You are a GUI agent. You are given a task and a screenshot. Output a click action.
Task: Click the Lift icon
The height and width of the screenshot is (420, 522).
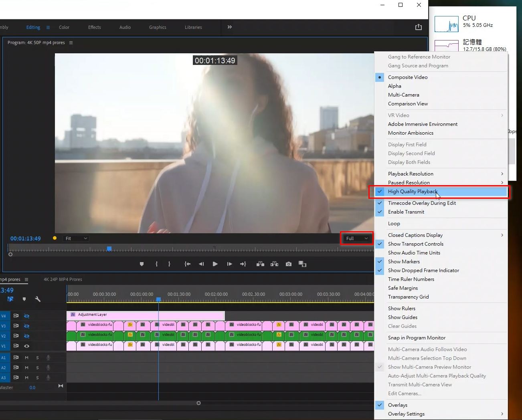tap(260, 264)
